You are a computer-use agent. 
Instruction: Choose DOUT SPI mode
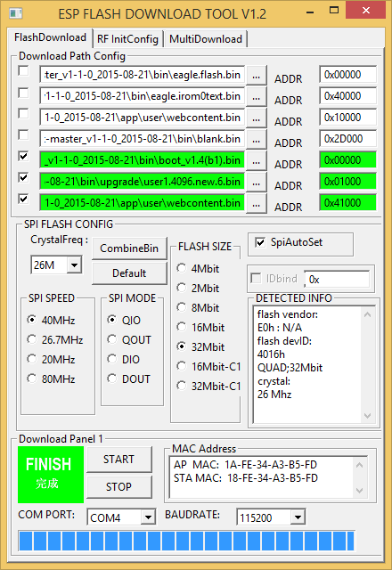pos(112,379)
